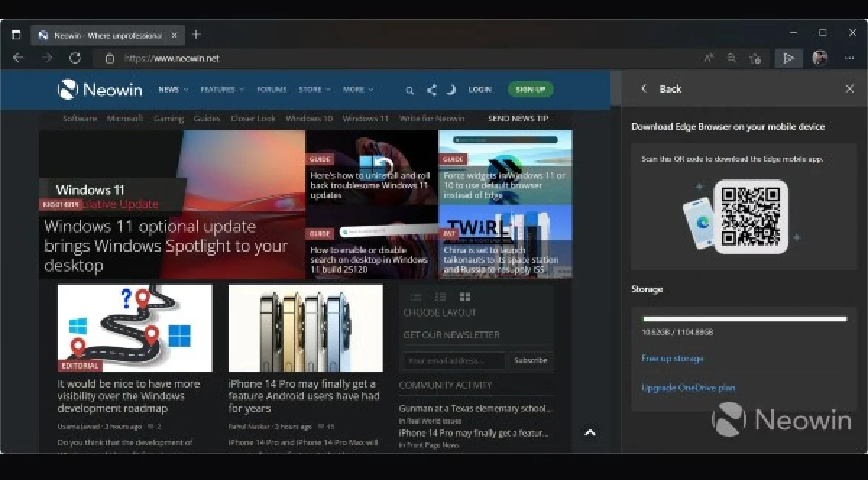Add page to favorites star icon
Viewport: 868px width, 488px height.
755,59
